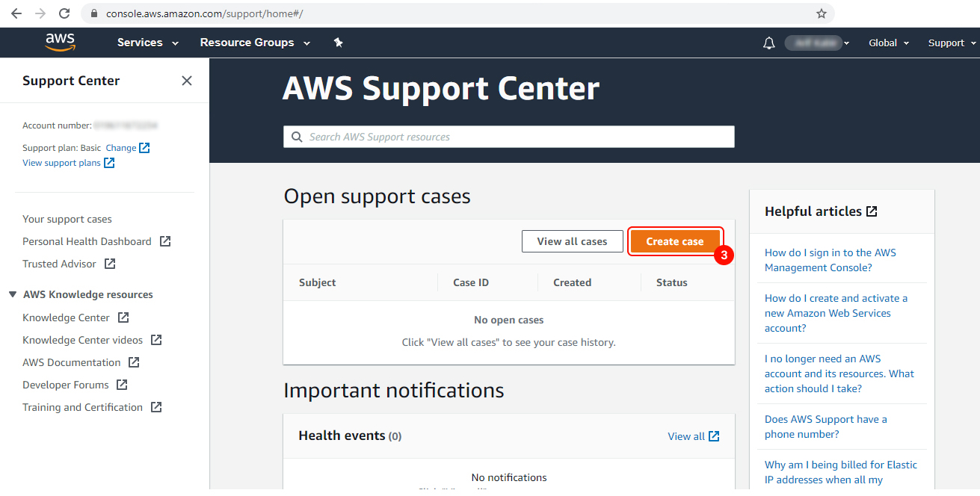Create a new support case
This screenshot has height=496, width=980.
point(675,241)
